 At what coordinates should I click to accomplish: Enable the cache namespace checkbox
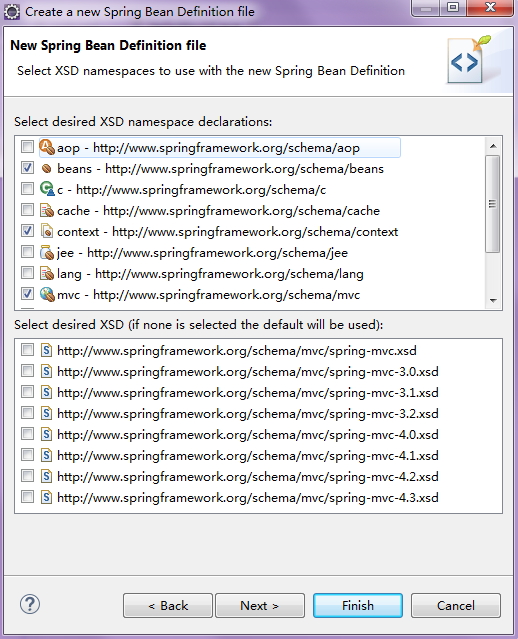27,209
